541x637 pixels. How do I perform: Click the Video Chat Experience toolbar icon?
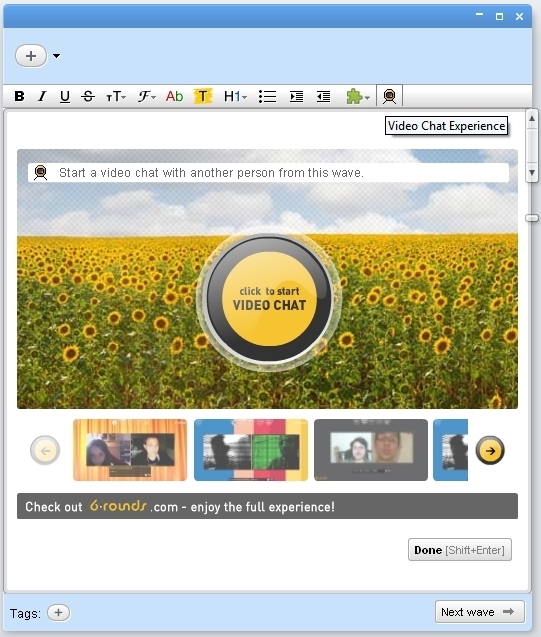tap(390, 96)
